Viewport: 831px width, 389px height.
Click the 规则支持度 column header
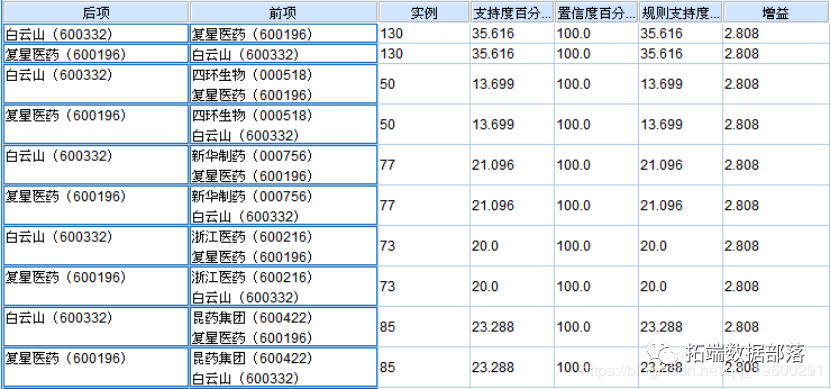coord(680,12)
